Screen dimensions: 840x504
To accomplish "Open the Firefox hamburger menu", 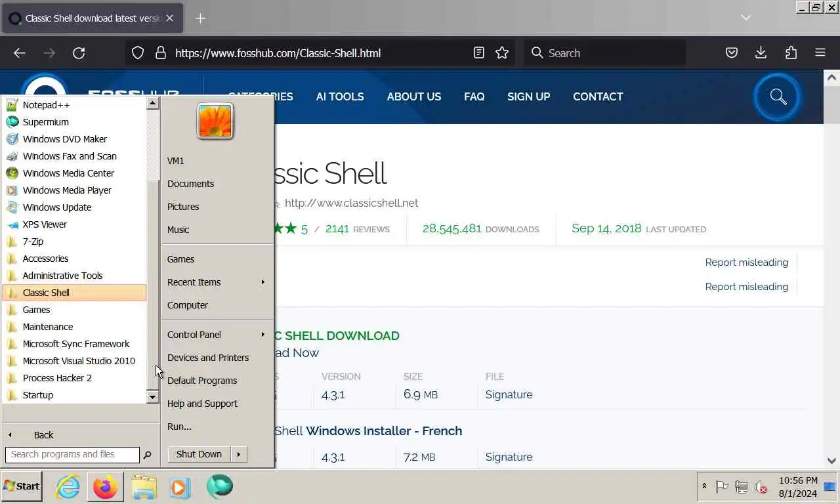I will click(x=820, y=53).
